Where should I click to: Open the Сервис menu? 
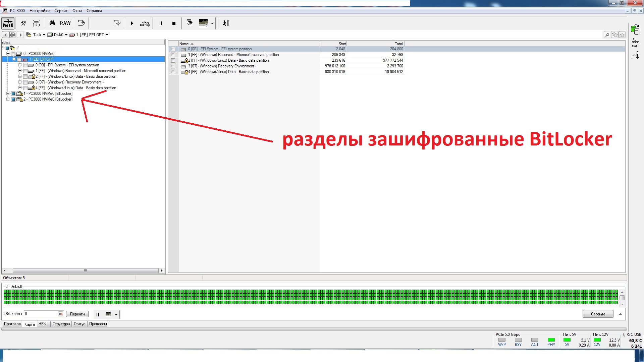point(61,11)
